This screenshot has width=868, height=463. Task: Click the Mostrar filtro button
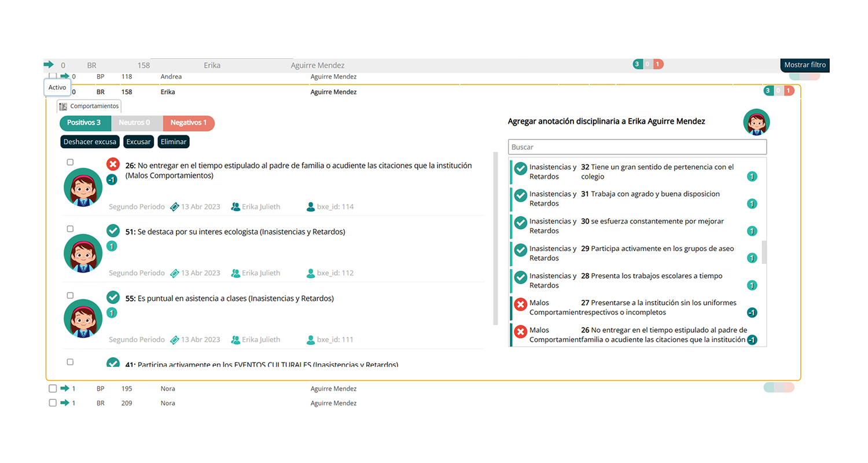coord(804,65)
